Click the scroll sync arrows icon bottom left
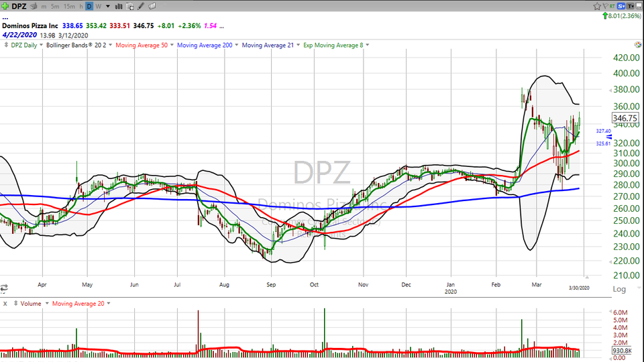 pyautogui.click(x=4, y=288)
